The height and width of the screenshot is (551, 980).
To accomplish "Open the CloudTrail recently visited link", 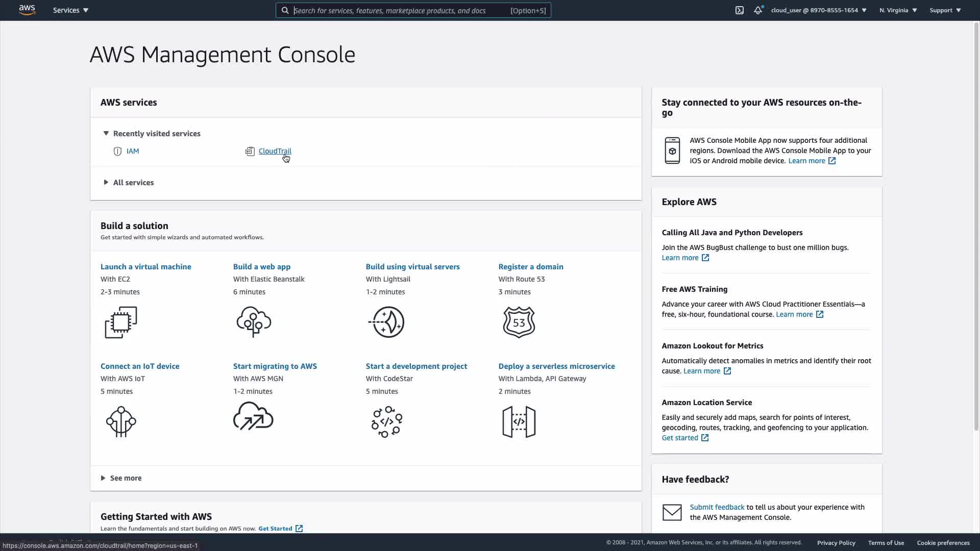I will coord(275,151).
